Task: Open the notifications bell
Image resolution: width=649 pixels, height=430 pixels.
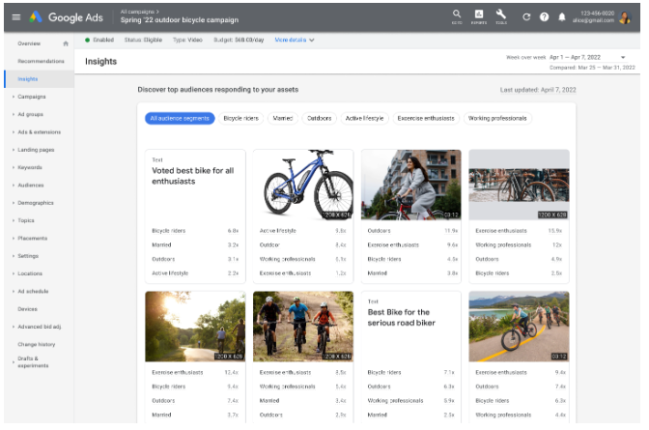Action: [x=561, y=17]
